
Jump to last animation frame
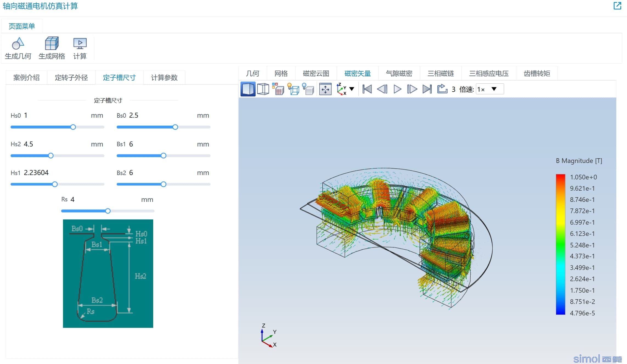point(427,89)
